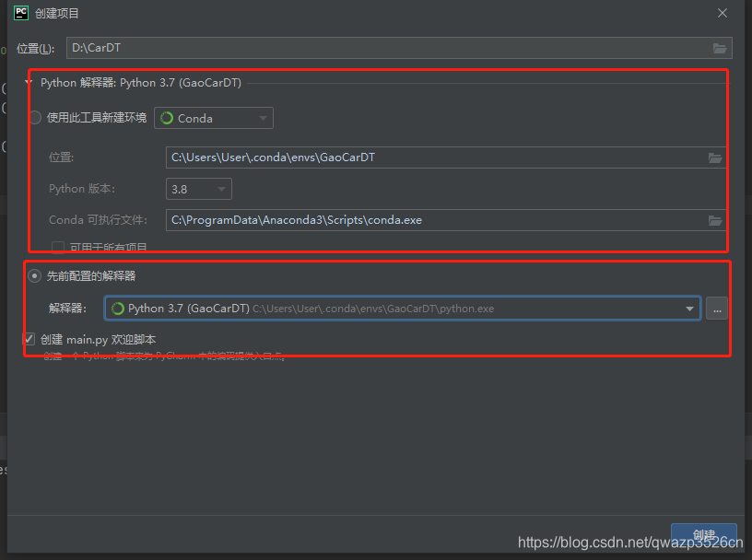The height and width of the screenshot is (560, 752).
Task: Click the Conda 可执行文件 label
Action: pos(98,220)
